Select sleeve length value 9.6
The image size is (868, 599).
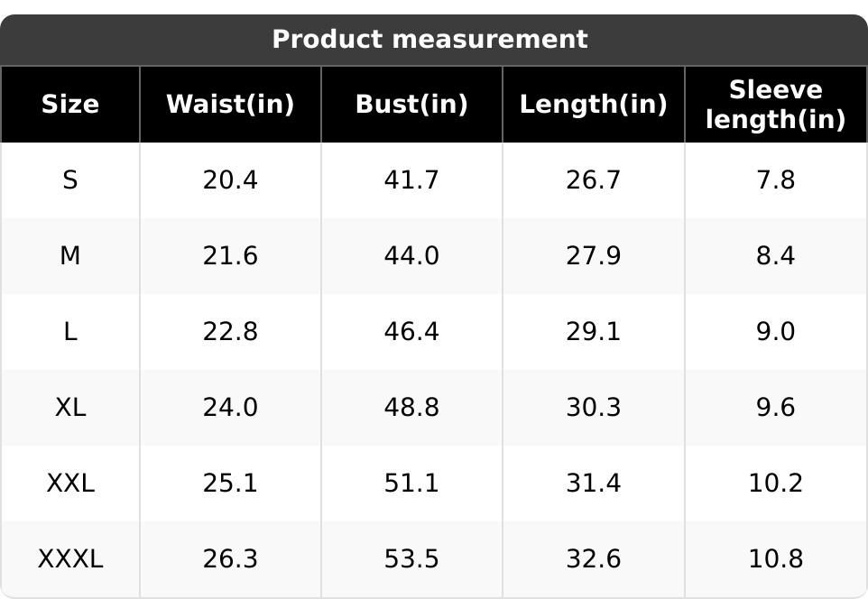[775, 408]
